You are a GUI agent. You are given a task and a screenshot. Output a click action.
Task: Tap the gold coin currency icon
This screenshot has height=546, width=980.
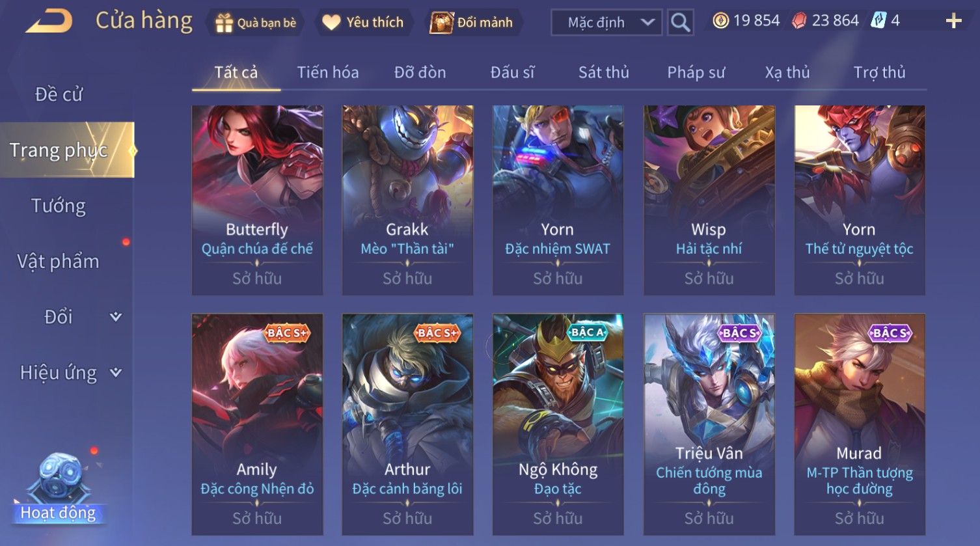pyautogui.click(x=720, y=21)
